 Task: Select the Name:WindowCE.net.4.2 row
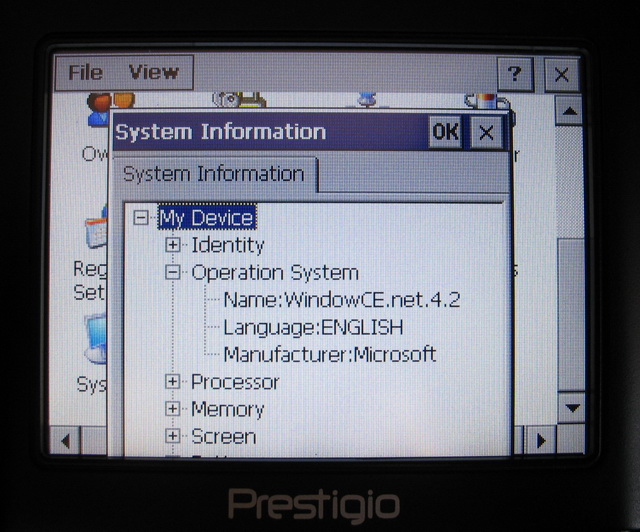tap(342, 300)
